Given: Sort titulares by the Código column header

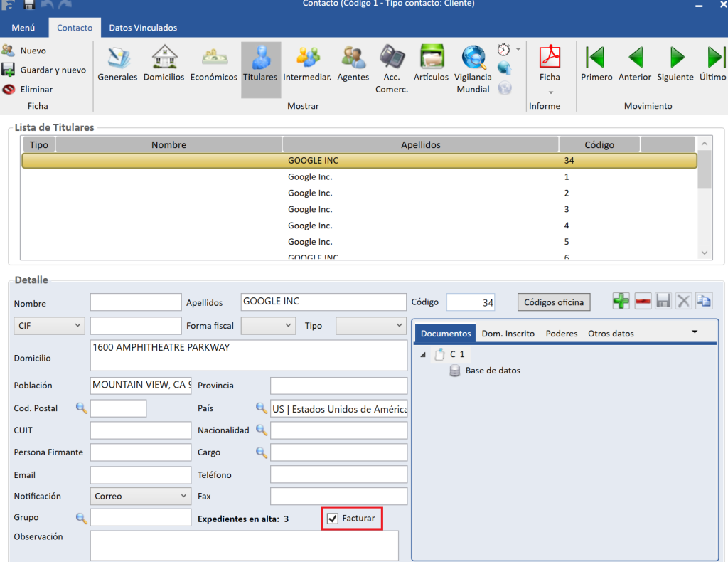Looking at the screenshot, I should coord(599,145).
